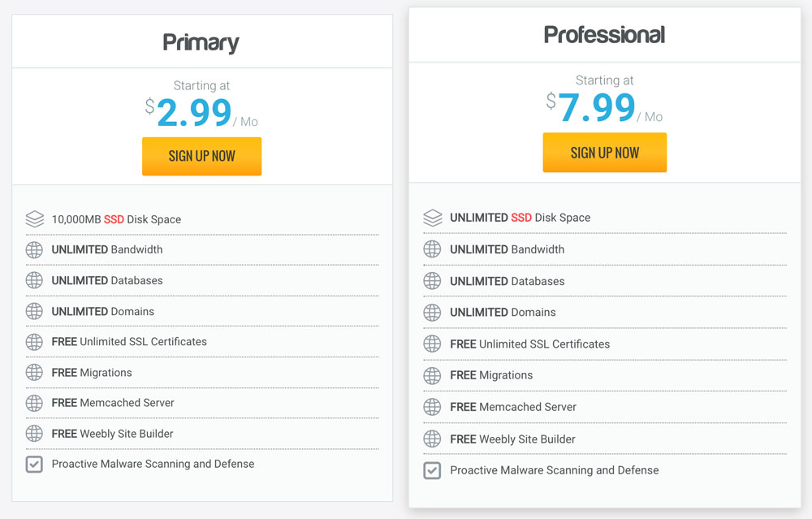Click Professional UNLIMITED SSD Disk Space text
The image size is (812, 519).
pyautogui.click(x=520, y=218)
